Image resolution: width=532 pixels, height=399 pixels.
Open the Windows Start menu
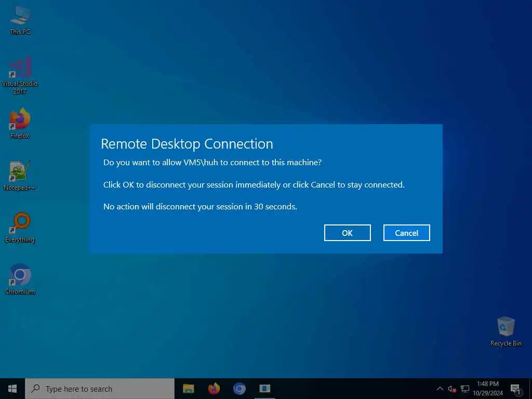click(12, 389)
